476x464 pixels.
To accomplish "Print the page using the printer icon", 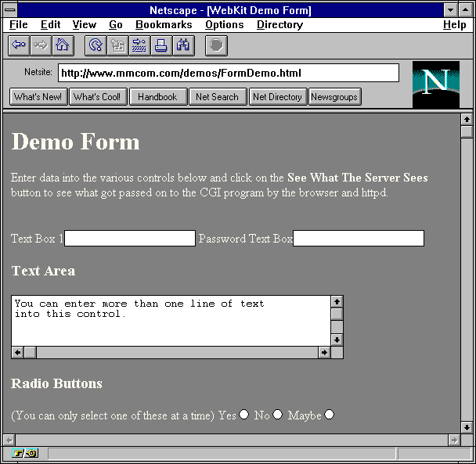I will coord(161,45).
